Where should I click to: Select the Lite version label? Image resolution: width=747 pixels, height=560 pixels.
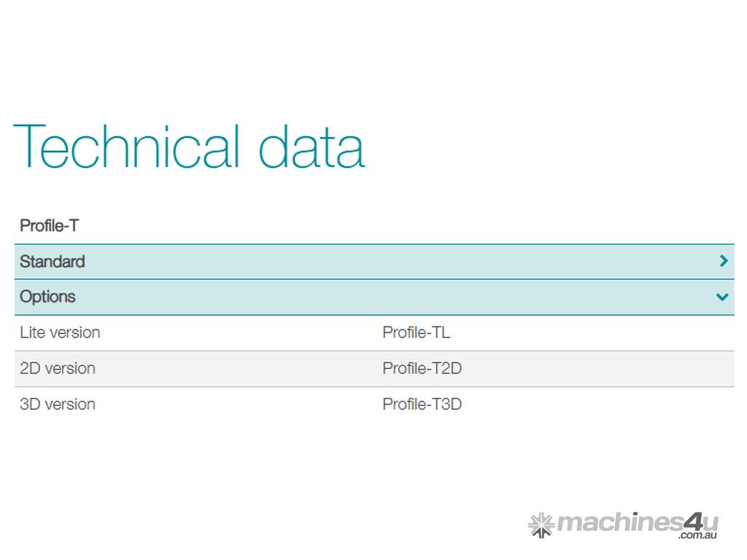pos(60,332)
